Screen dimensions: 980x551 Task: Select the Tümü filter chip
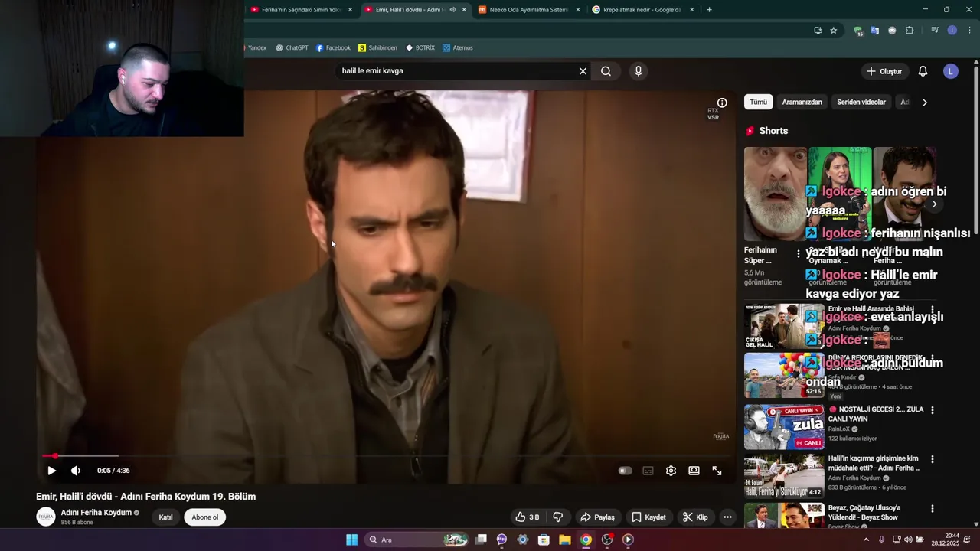[758, 102]
